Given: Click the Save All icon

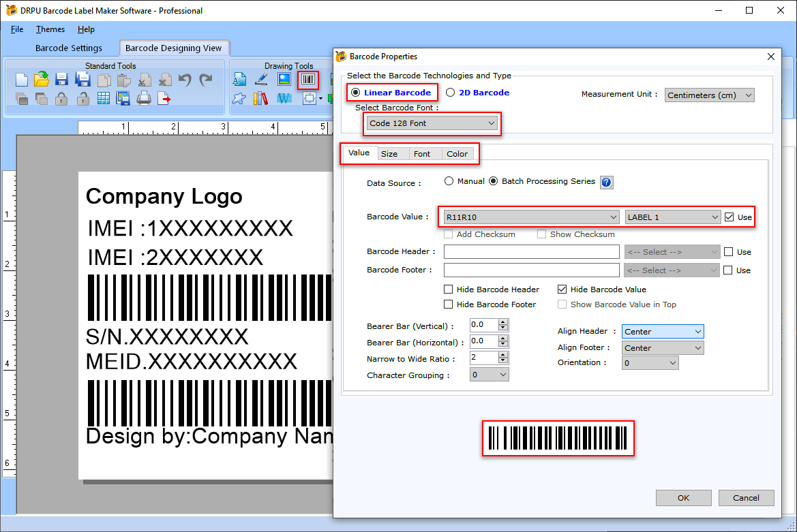Looking at the screenshot, I should tap(82, 79).
